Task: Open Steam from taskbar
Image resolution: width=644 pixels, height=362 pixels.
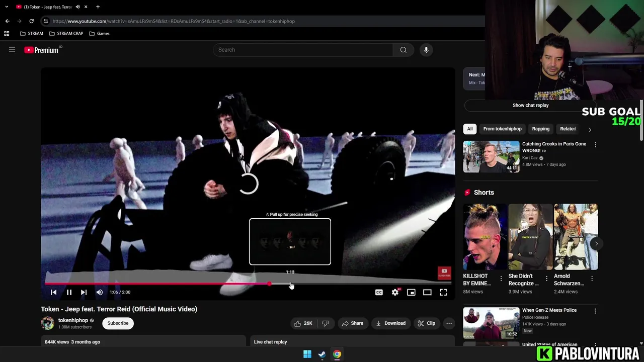Action: point(322,354)
